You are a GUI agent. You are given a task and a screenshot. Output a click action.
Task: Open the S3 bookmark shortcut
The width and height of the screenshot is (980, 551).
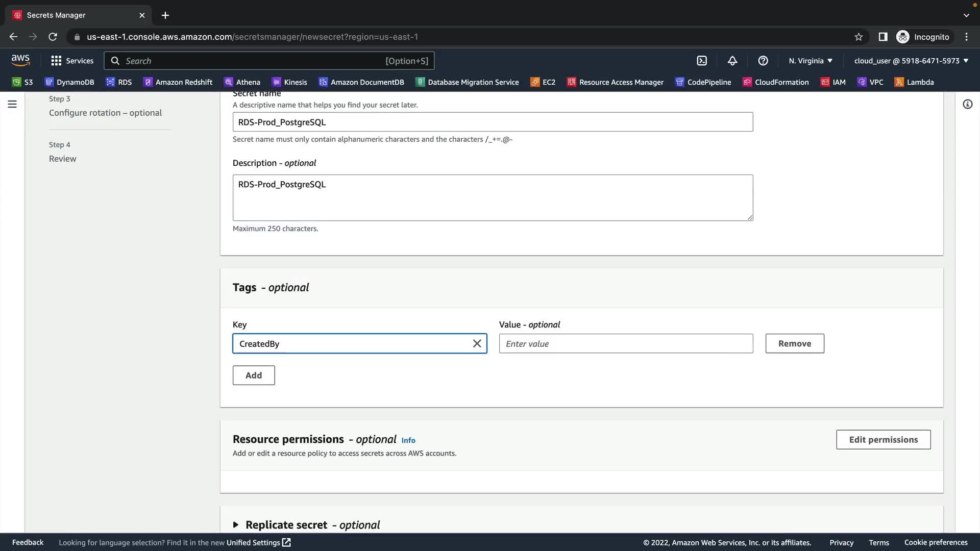tap(22, 82)
